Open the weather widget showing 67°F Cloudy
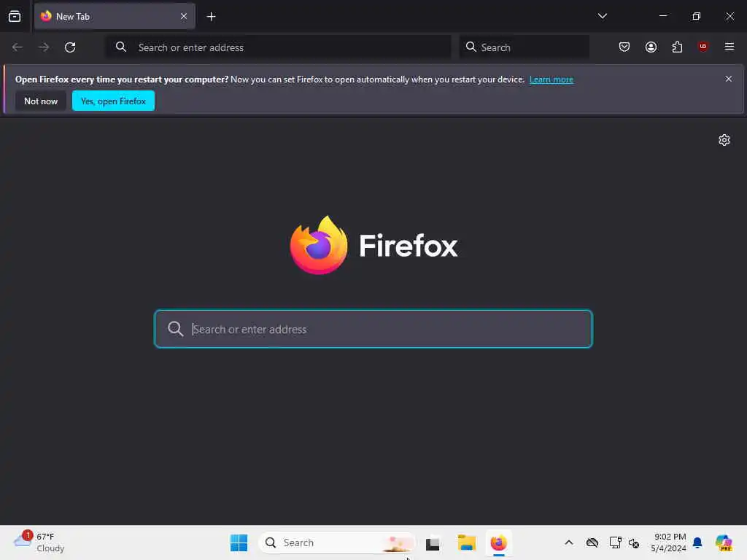The width and height of the screenshot is (747, 560). click(39, 542)
